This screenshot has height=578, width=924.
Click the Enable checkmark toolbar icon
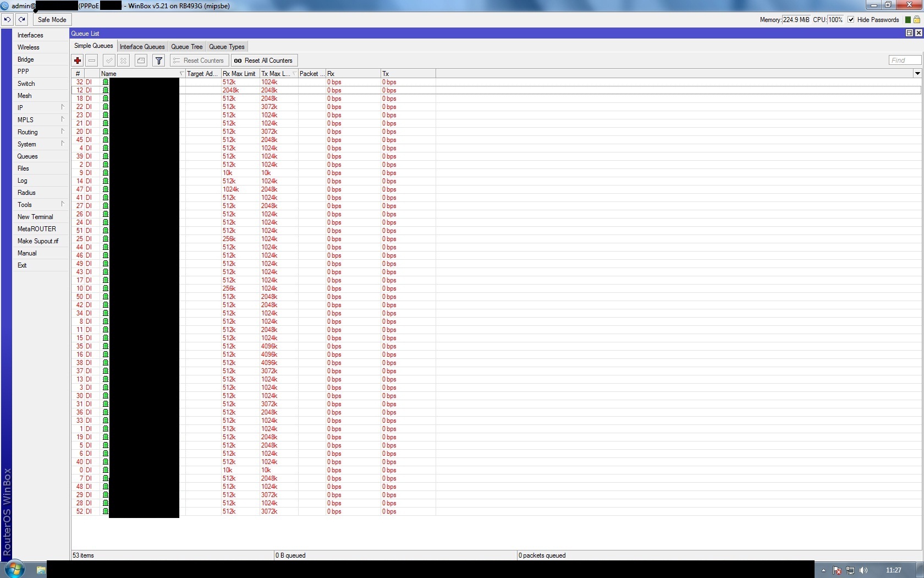click(109, 61)
